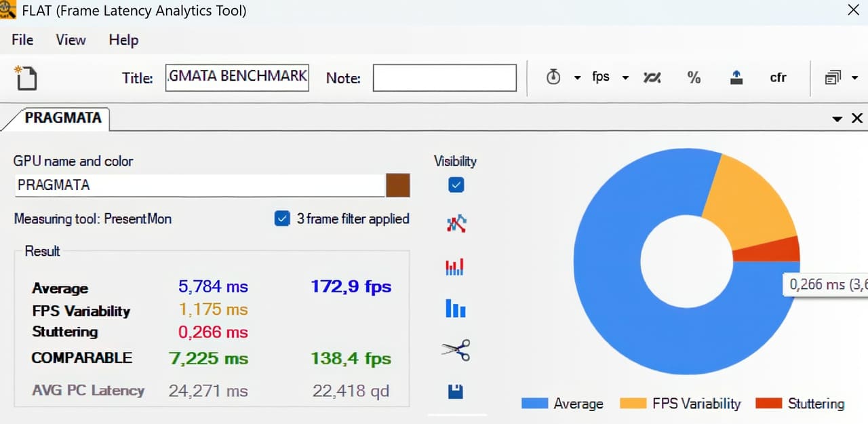Image resolution: width=868 pixels, height=424 pixels.
Task: Toggle the 3 frame filter applied checkbox
Action: (282, 218)
